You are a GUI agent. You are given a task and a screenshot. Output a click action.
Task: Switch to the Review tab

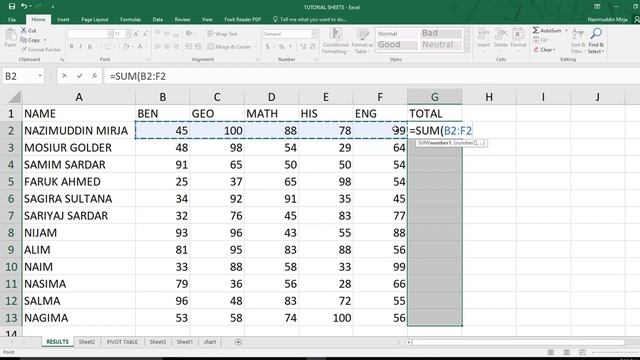click(x=182, y=19)
